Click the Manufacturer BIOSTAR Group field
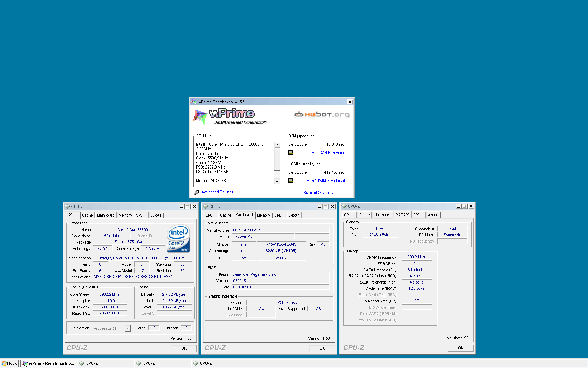The width and height of the screenshot is (588, 368). coord(281,230)
